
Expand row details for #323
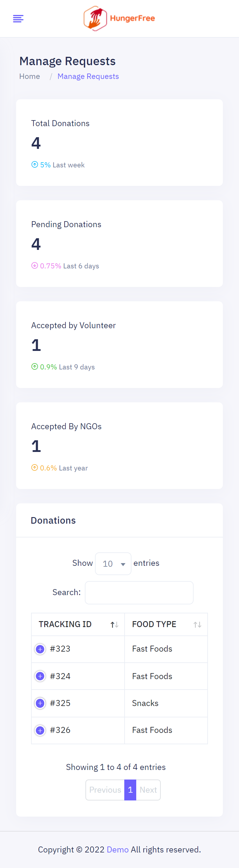click(40, 649)
